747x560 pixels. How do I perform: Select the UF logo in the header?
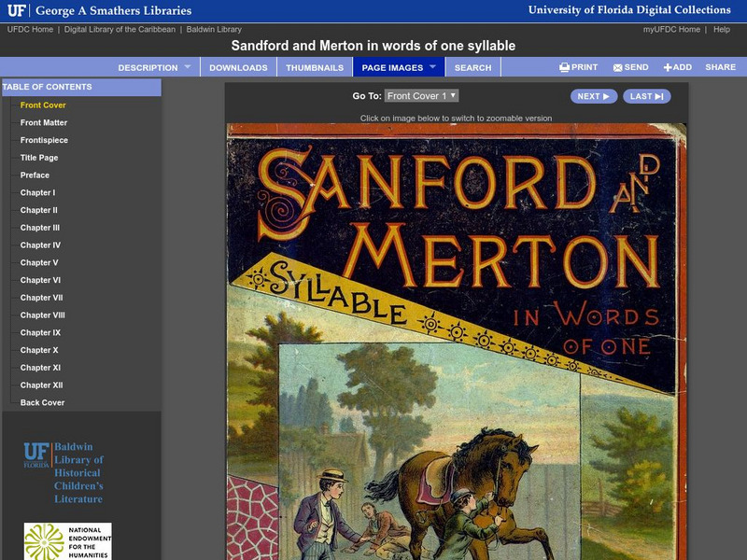pos(18,11)
